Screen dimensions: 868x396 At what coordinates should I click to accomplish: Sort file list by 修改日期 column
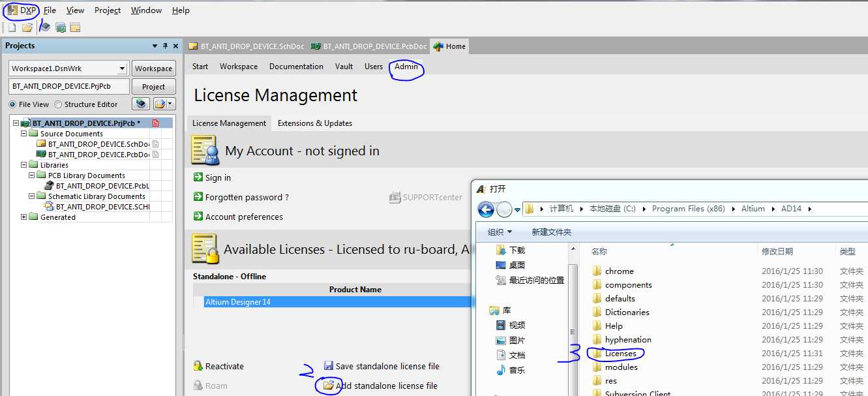click(777, 251)
